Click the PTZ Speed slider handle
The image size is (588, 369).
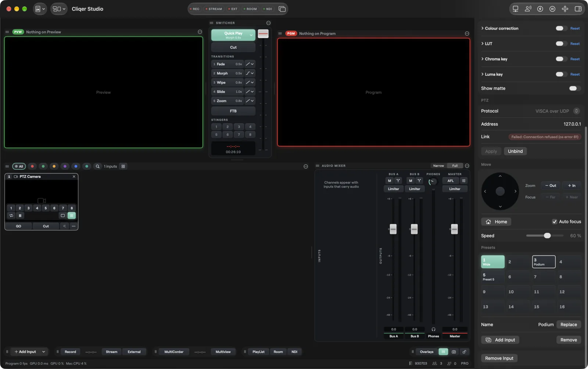point(547,236)
